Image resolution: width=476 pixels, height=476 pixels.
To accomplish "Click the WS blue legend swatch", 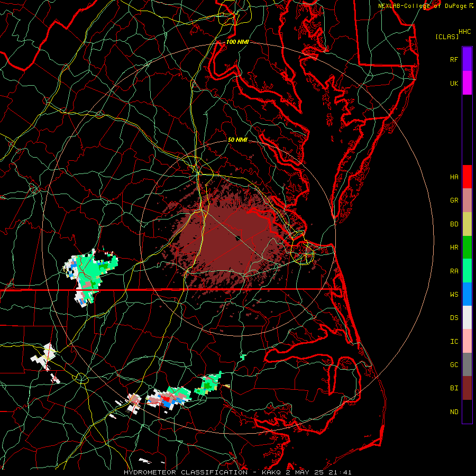I will 467,294.
